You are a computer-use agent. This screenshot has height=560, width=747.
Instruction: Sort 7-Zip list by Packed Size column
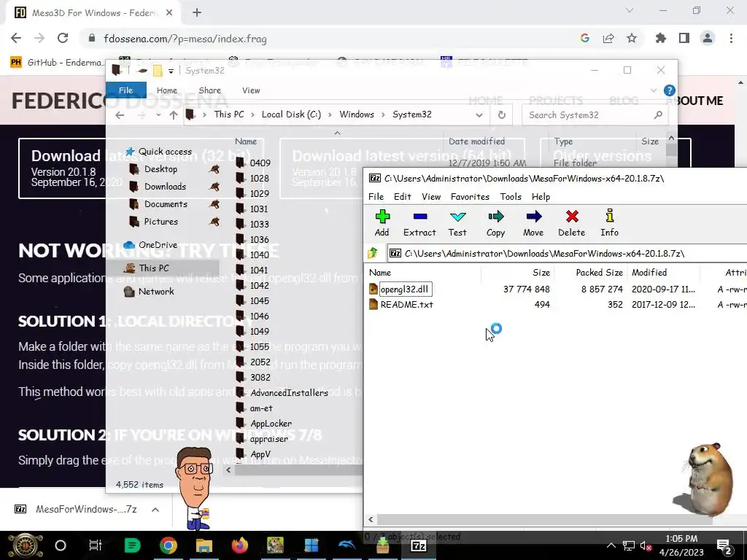(x=600, y=273)
